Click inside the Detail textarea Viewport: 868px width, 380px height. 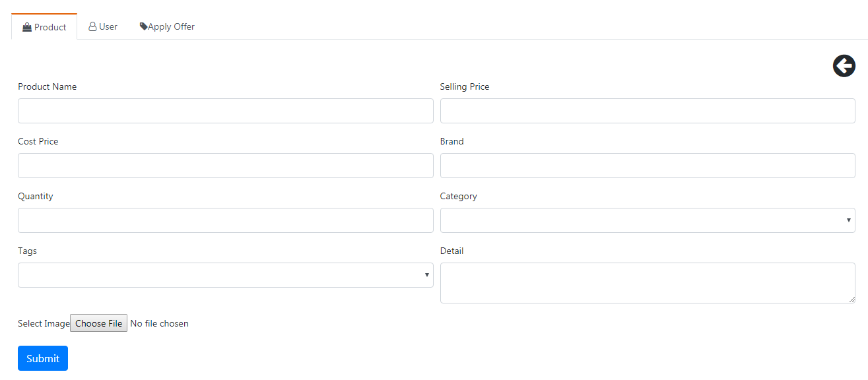(x=648, y=283)
